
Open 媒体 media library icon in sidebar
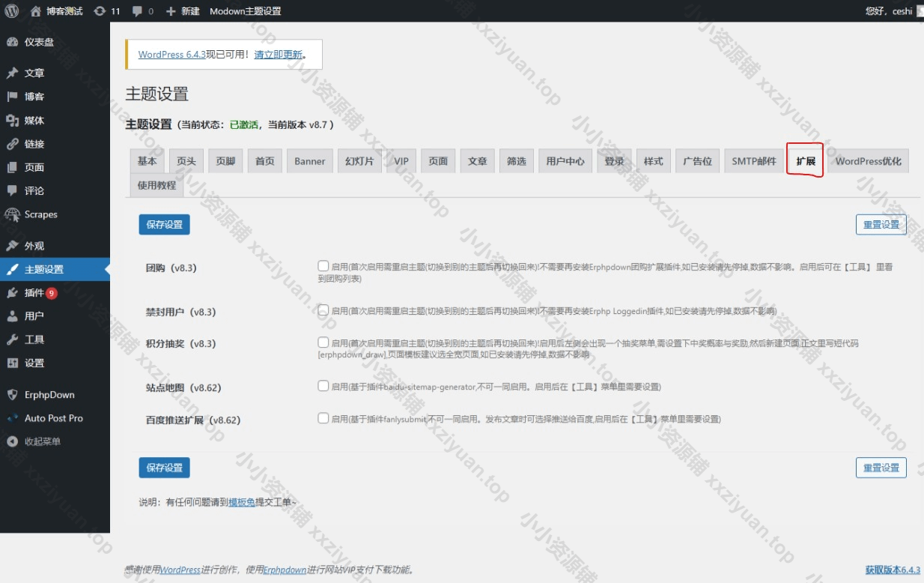pyautogui.click(x=12, y=121)
